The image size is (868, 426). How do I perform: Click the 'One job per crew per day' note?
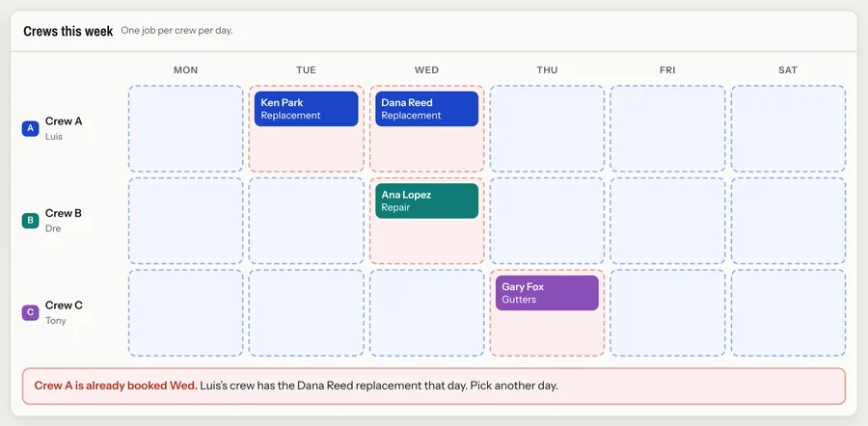tap(176, 31)
